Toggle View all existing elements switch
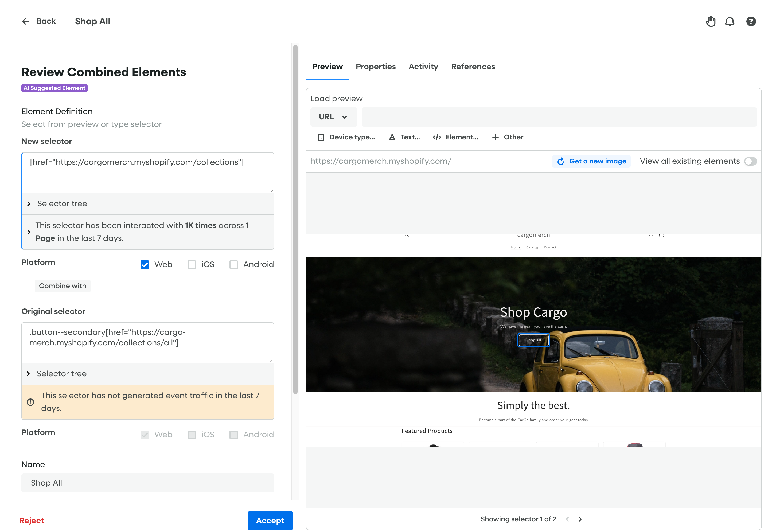The height and width of the screenshot is (532, 772). [x=750, y=161]
